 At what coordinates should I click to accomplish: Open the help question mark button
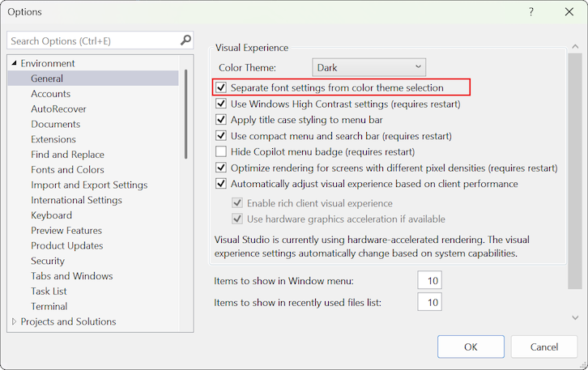tap(531, 12)
